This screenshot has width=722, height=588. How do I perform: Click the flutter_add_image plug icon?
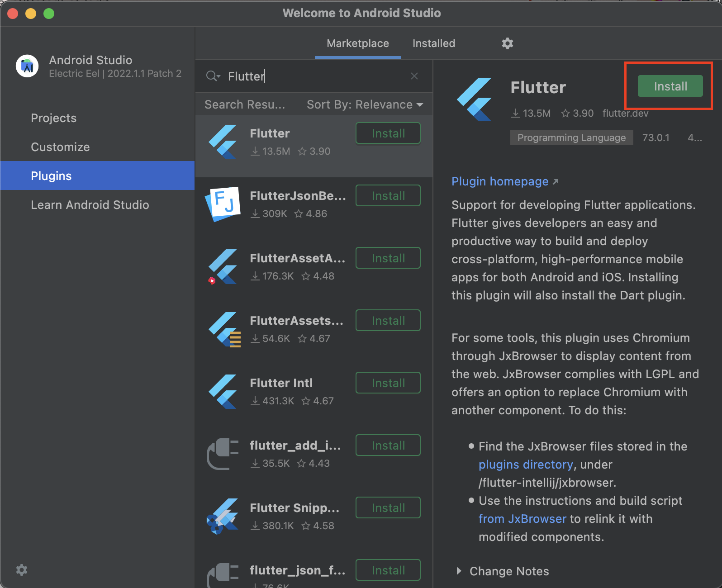click(223, 454)
